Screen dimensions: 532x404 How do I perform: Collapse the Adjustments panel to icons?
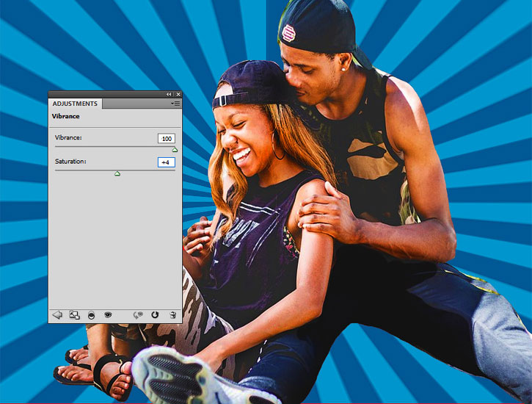click(169, 94)
